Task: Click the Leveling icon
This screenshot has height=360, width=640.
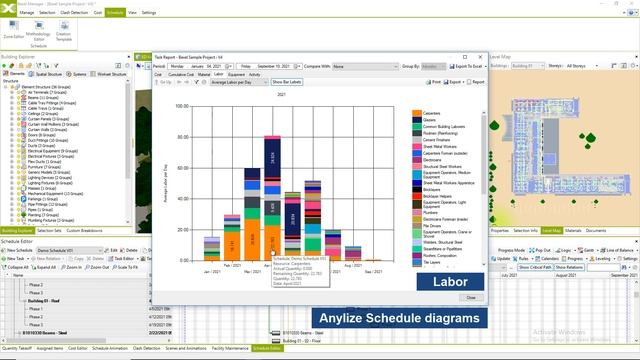Action: pyautogui.click(x=592, y=259)
